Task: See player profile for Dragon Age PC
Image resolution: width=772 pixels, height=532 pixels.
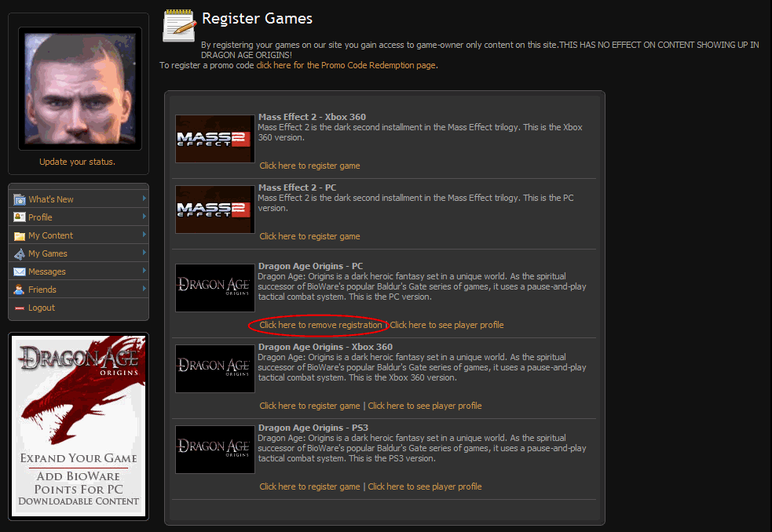Action: point(447,325)
